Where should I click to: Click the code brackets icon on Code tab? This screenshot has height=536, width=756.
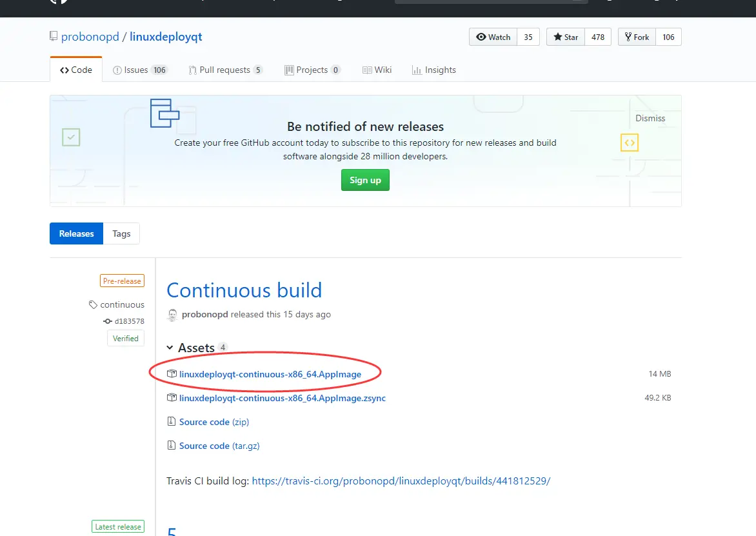point(64,70)
